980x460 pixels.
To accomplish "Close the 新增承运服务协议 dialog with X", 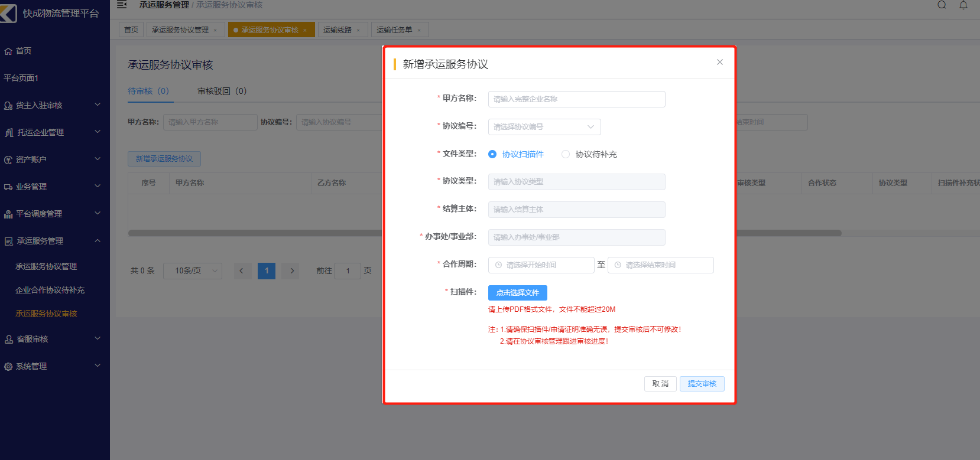I will click(x=720, y=62).
